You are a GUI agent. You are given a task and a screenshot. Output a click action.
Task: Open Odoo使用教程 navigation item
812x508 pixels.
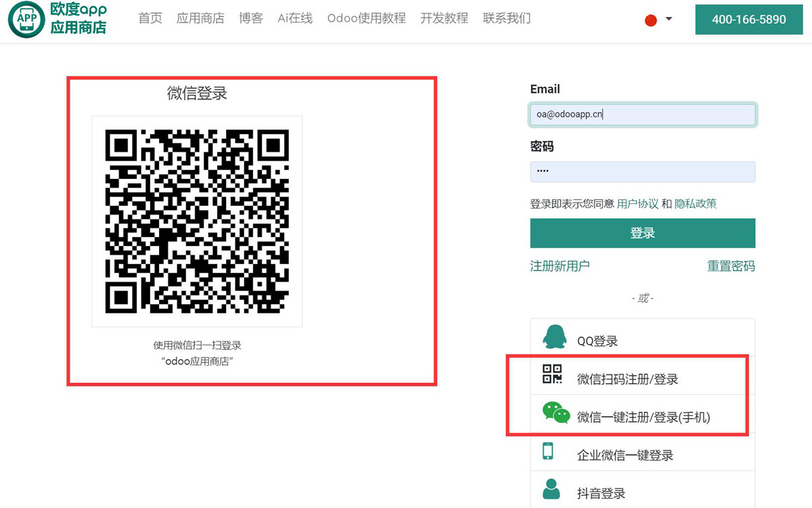(x=366, y=18)
